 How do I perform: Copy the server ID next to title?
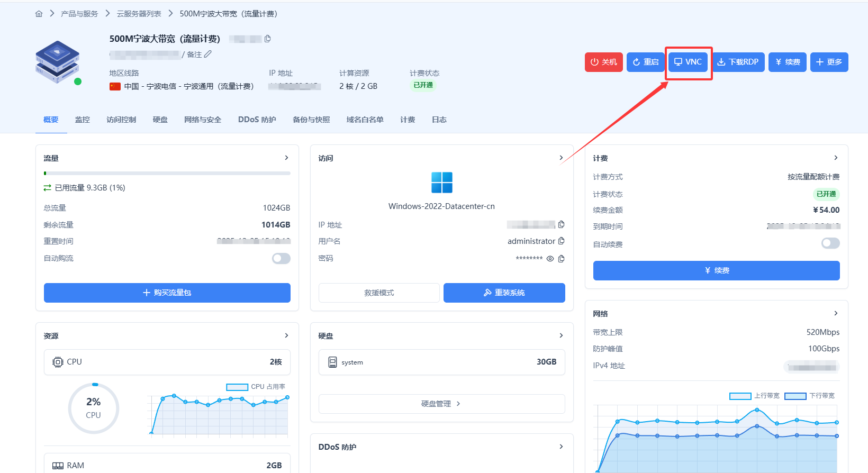[268, 39]
